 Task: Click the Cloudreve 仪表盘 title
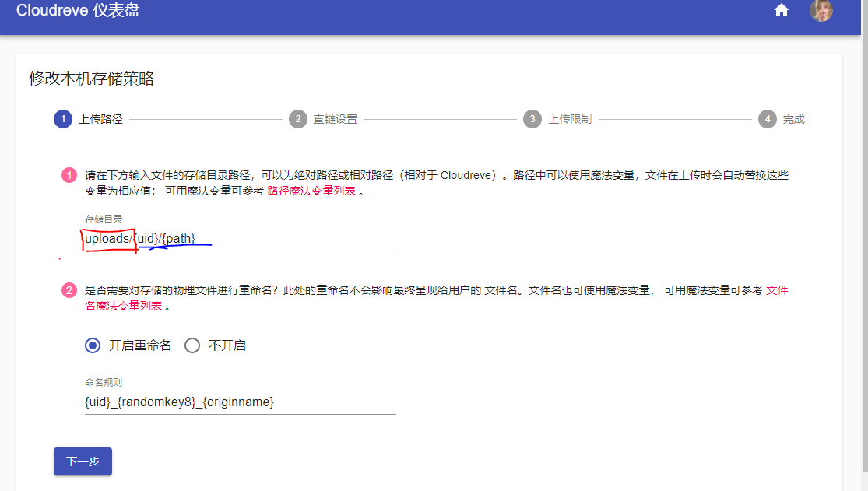click(x=78, y=11)
